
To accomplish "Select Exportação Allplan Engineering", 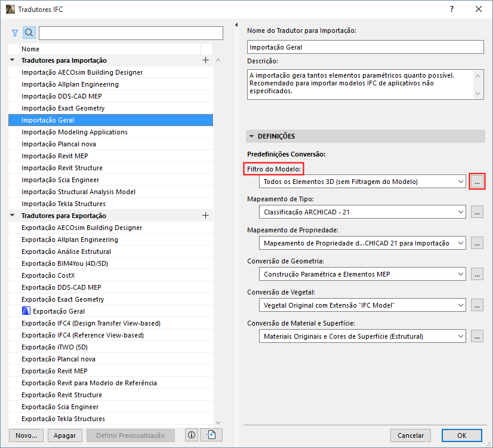I will coord(110,240).
